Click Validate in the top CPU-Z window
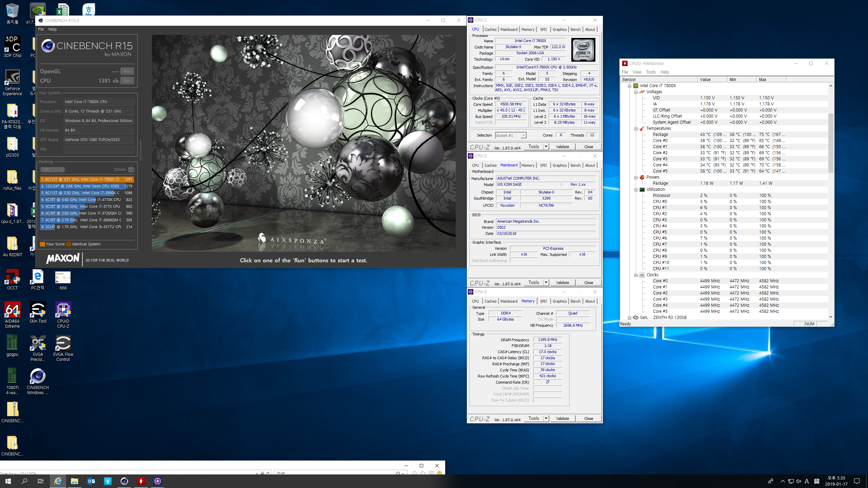The height and width of the screenshot is (488, 868). 563,147
